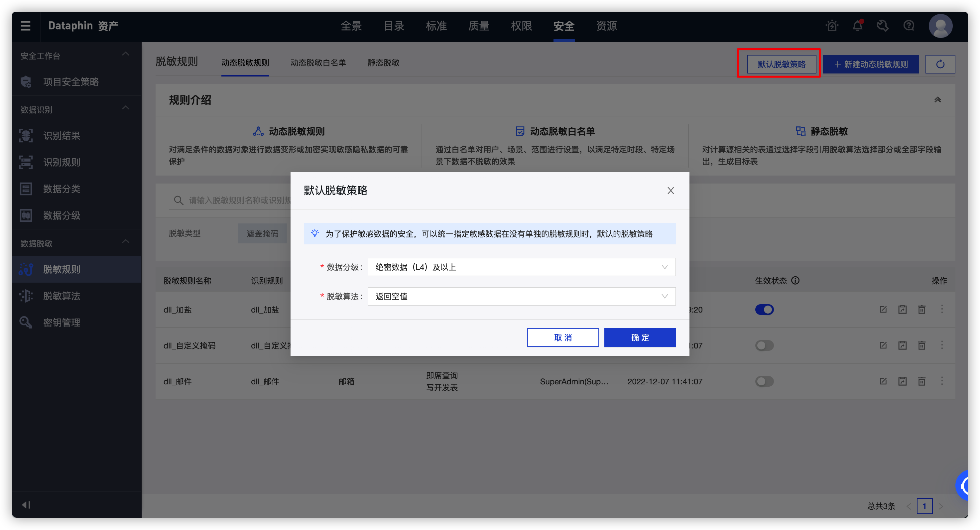The height and width of the screenshot is (530, 980).
Task: Open 脱敏算法 in the sidebar
Action: point(62,296)
